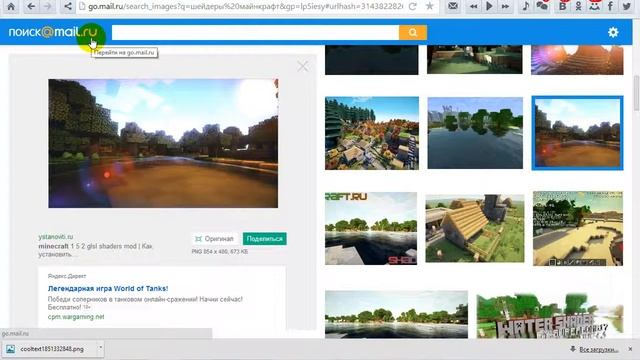Screen dimensions: 640x360
Task: Open the Twitter toolbar icon
Action: [627, 6]
